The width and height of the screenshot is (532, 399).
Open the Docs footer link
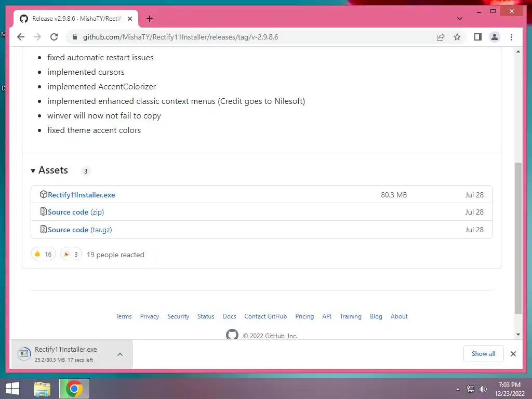pos(229,316)
